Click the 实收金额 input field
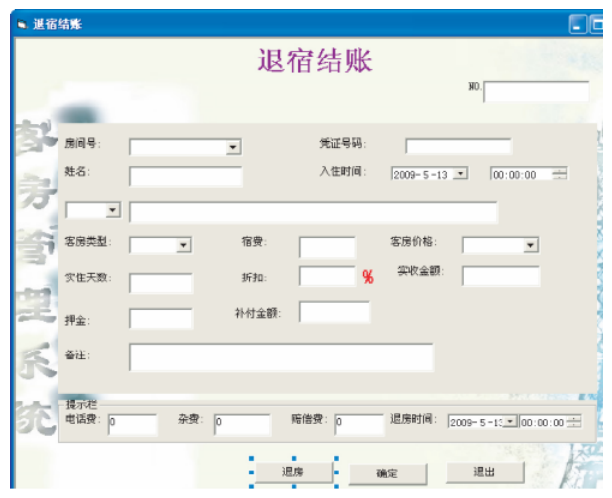The height and width of the screenshot is (498, 612). pyautogui.click(x=501, y=276)
